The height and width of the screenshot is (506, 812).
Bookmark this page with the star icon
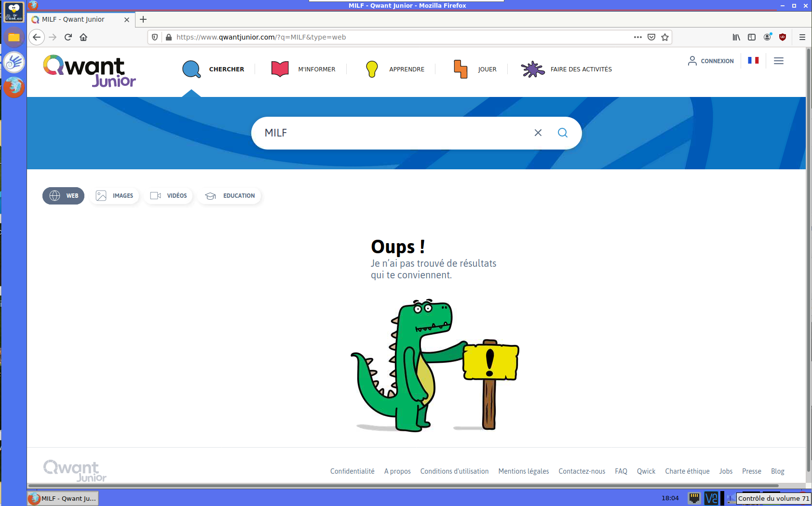tap(665, 37)
